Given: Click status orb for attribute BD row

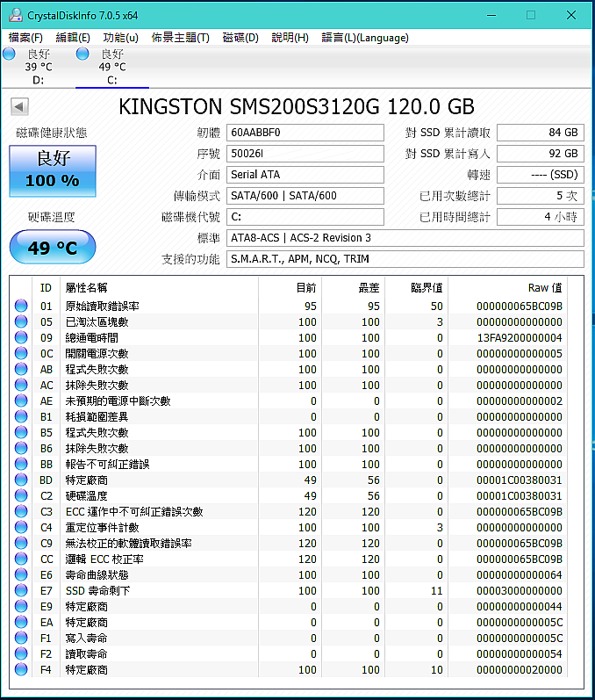Looking at the screenshot, I should point(21,480).
